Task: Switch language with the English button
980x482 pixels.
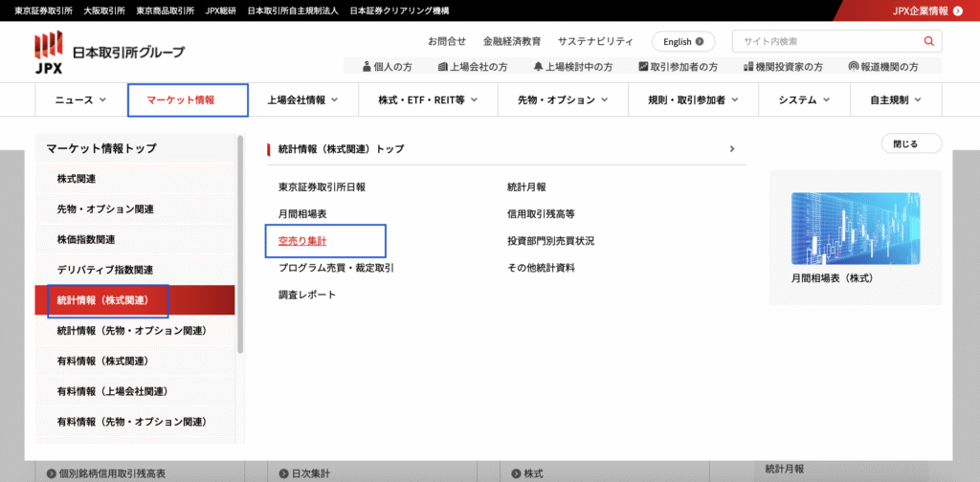Action: click(x=683, y=41)
